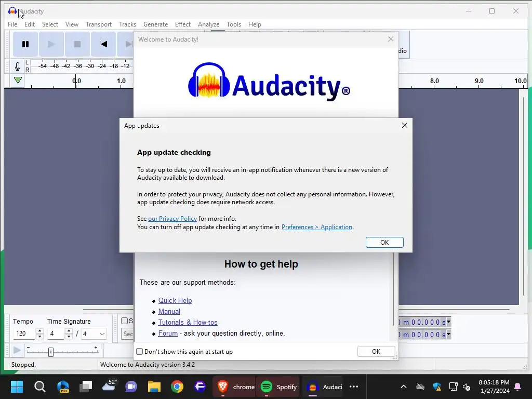This screenshot has width=532, height=399.
Task: Open the Privacy Policy link
Action: point(172,219)
